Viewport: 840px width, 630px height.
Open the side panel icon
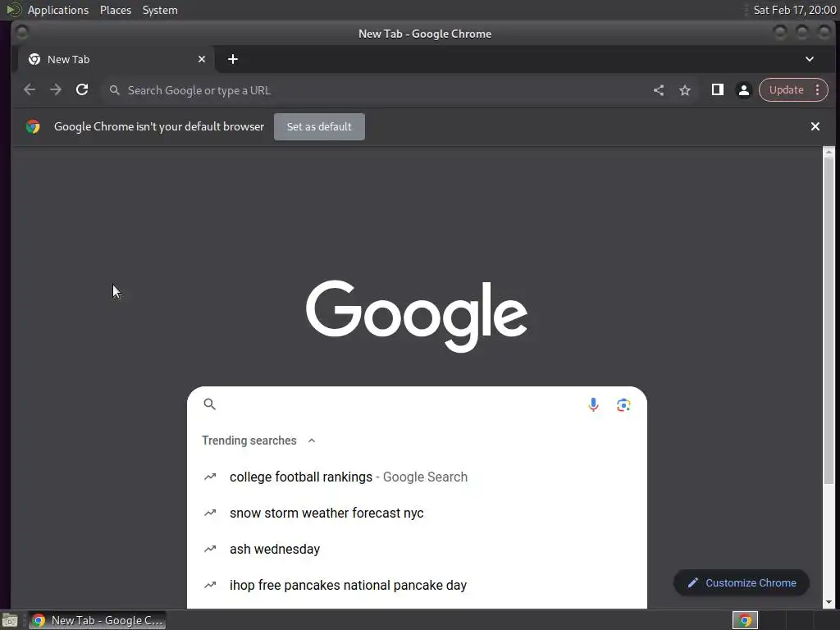point(717,90)
